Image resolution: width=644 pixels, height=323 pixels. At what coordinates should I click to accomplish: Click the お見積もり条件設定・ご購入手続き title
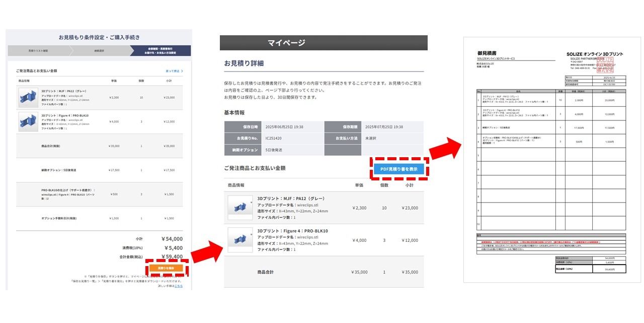pyautogui.click(x=99, y=37)
